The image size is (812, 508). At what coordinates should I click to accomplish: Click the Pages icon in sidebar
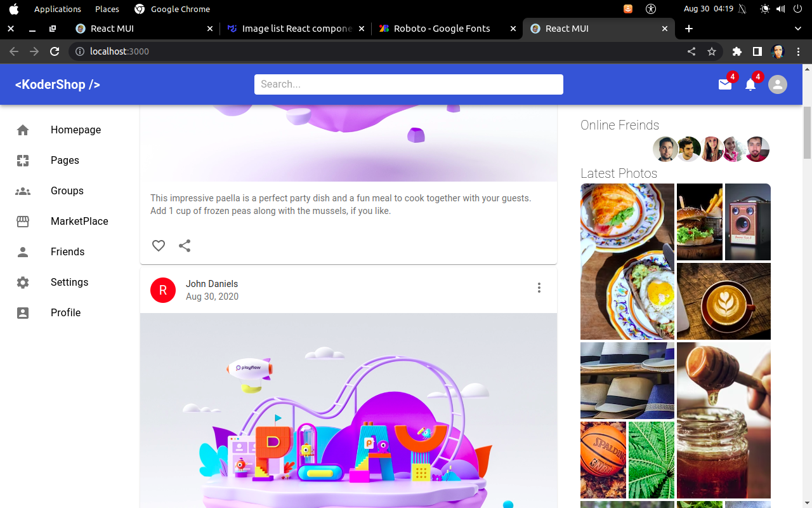[x=23, y=160]
